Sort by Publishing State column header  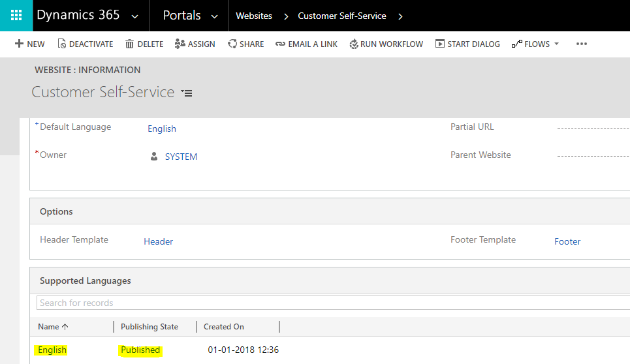[150, 327]
